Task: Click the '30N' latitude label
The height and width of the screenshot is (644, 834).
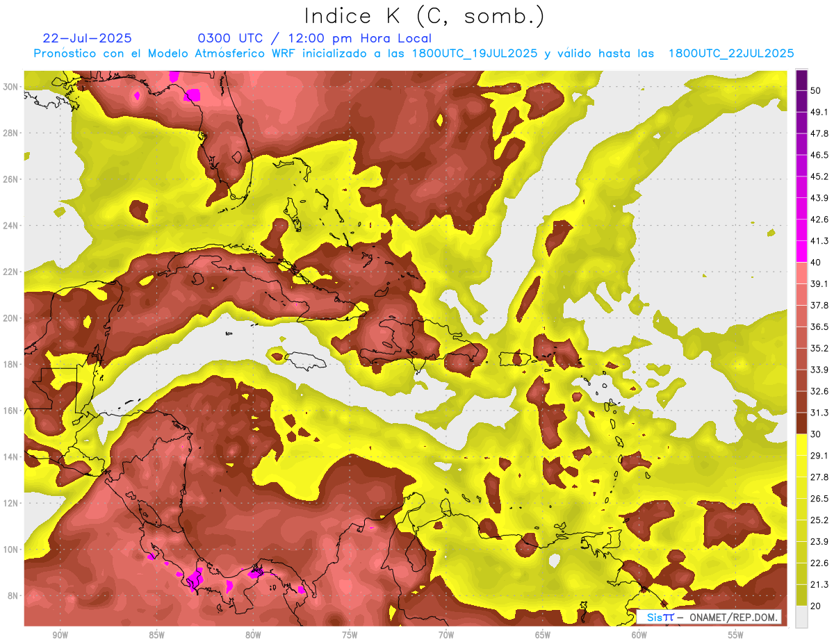Action: tap(12, 86)
